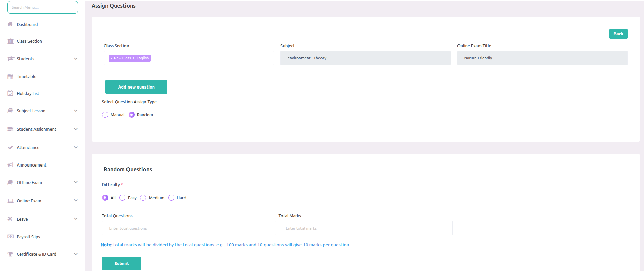Open the Attendance menu item
Screen dimensions: 644x271
pyautogui.click(x=28, y=147)
